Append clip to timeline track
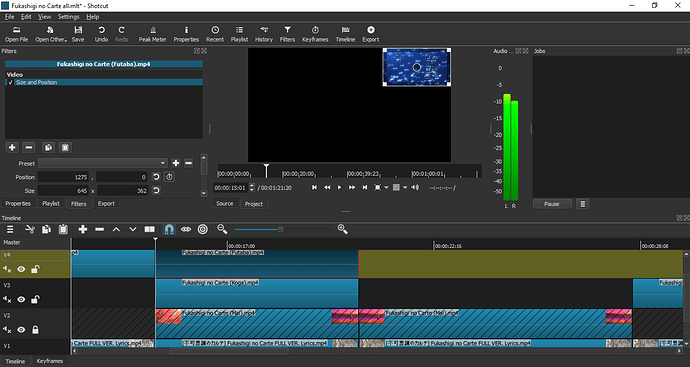The image size is (690, 367). click(x=83, y=229)
